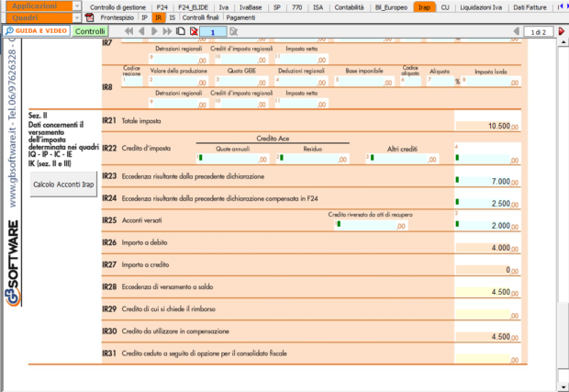Jump to last page arrow icon
Screen dimensions: 569x392
(x=166, y=31)
